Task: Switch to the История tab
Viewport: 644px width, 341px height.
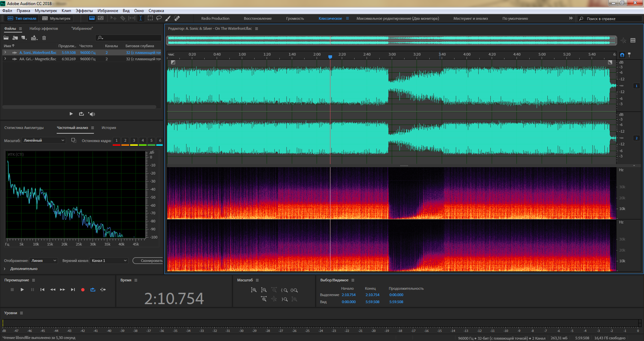Action: point(109,128)
